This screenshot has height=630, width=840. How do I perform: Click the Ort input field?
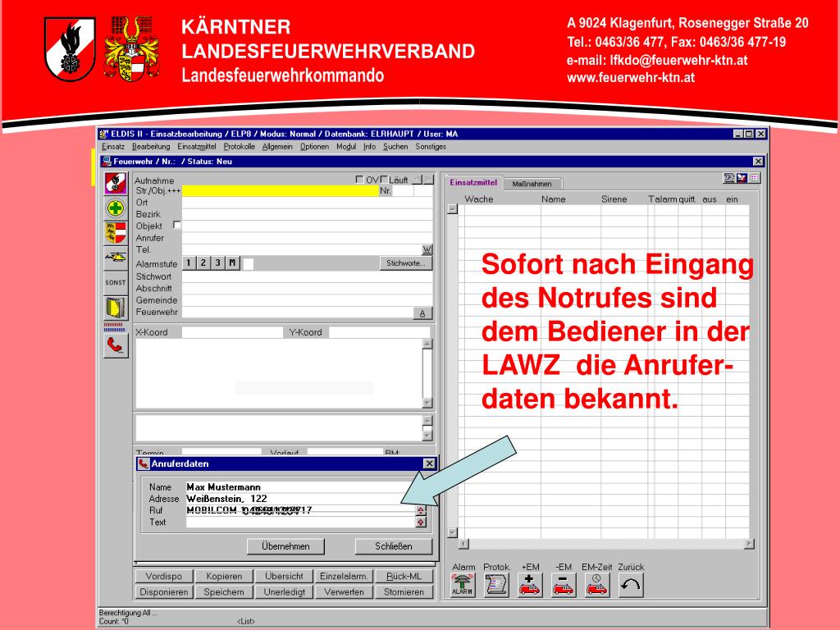point(308,203)
